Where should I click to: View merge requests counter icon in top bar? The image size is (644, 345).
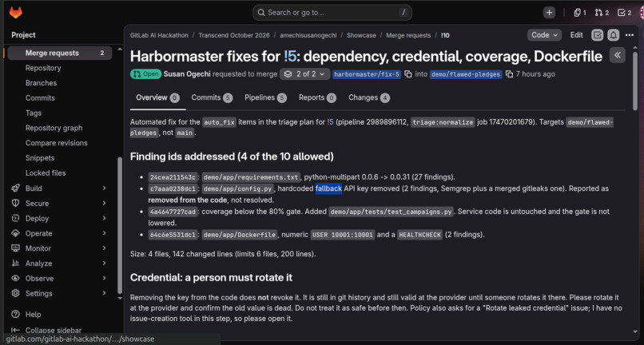click(x=602, y=13)
